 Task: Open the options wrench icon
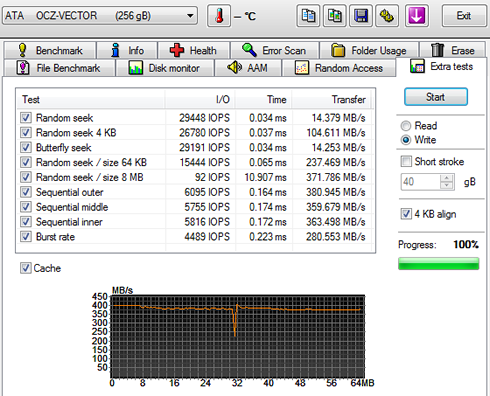click(x=387, y=16)
